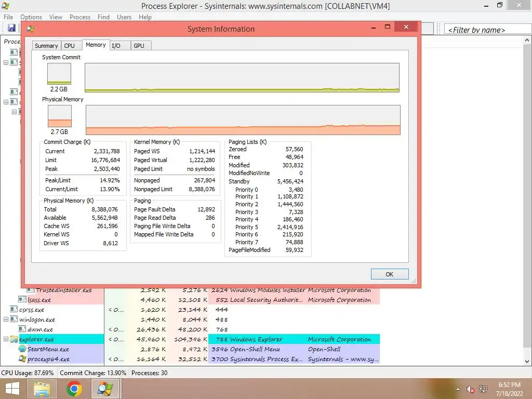Close the System Information dialog
Image resolution: width=532 pixels, height=399 pixels.
[x=406, y=27]
